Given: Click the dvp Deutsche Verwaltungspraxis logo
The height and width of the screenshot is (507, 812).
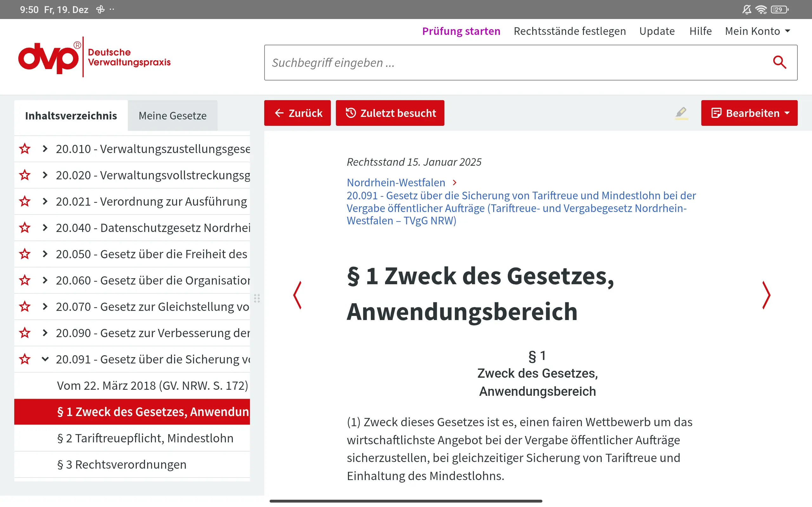Looking at the screenshot, I should click(x=94, y=58).
